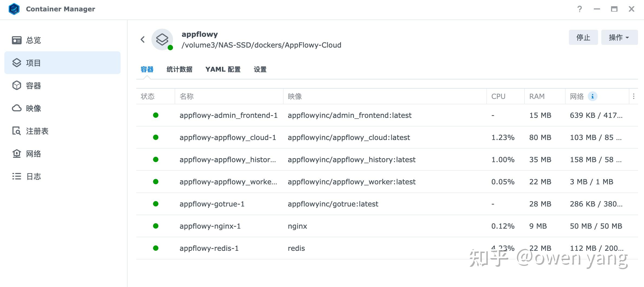Click appflowy-gotrue-1 running status dot

tap(156, 204)
